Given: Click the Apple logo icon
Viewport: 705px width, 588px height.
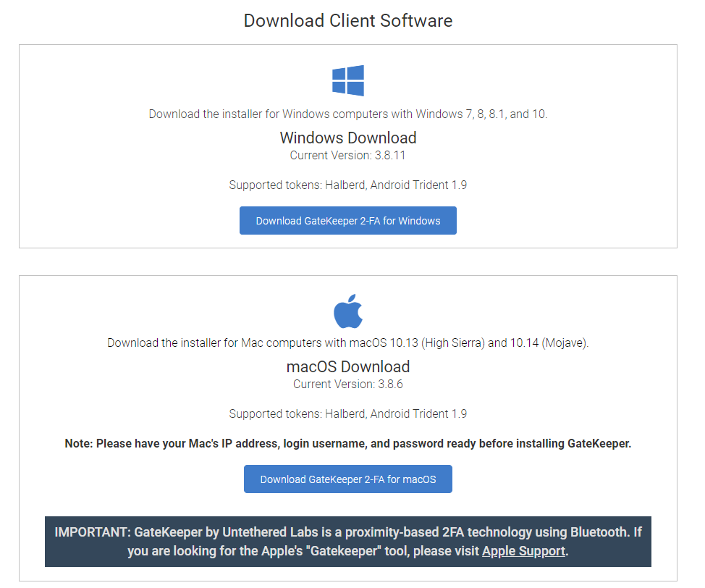Looking at the screenshot, I should 348,311.
